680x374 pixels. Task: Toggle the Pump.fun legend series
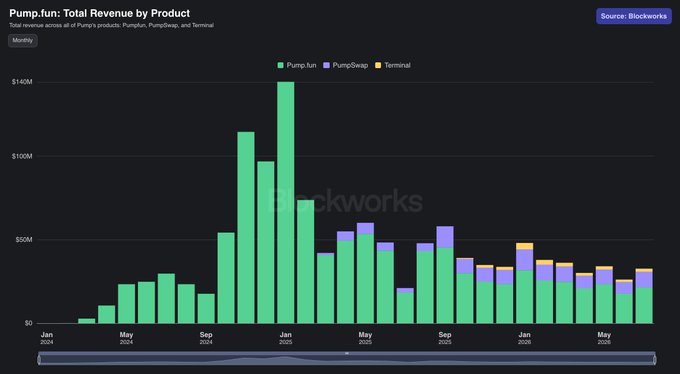[x=297, y=65]
